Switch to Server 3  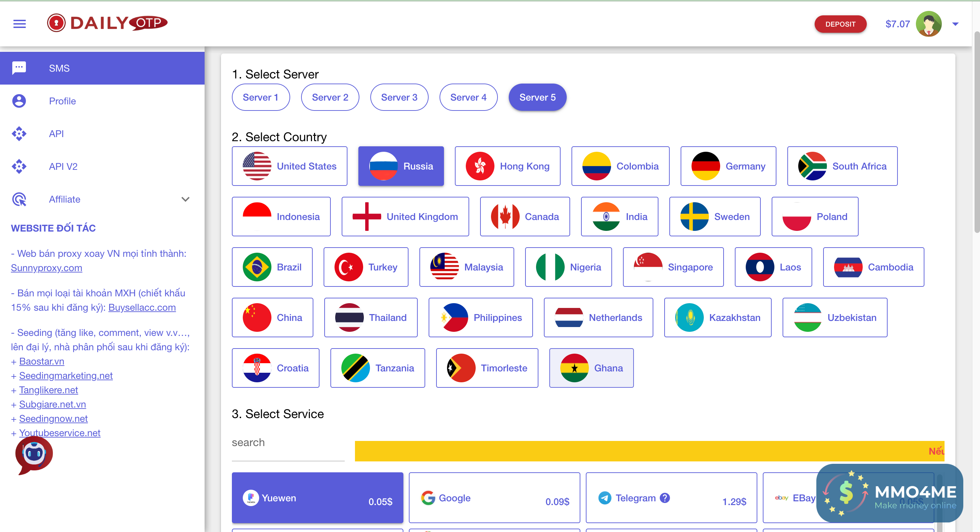(399, 98)
